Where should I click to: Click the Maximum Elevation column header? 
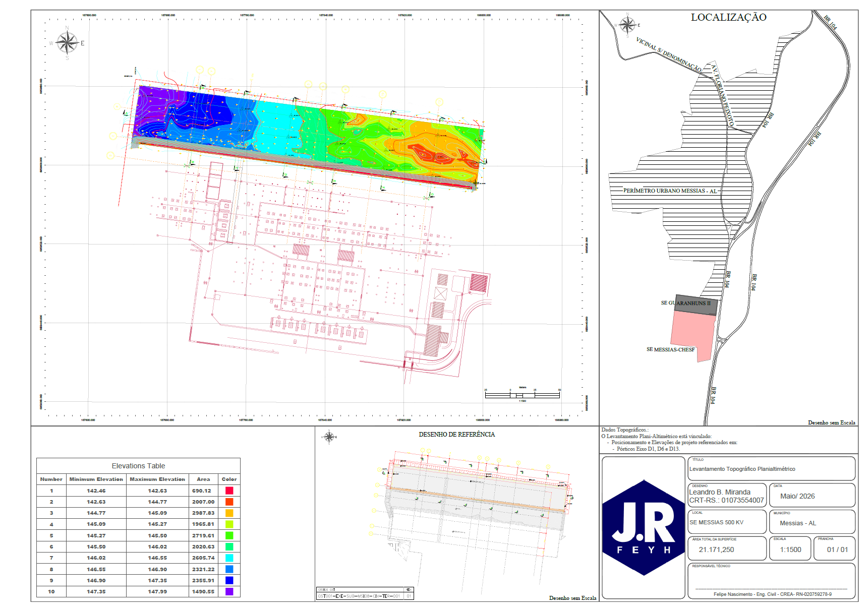(157, 479)
